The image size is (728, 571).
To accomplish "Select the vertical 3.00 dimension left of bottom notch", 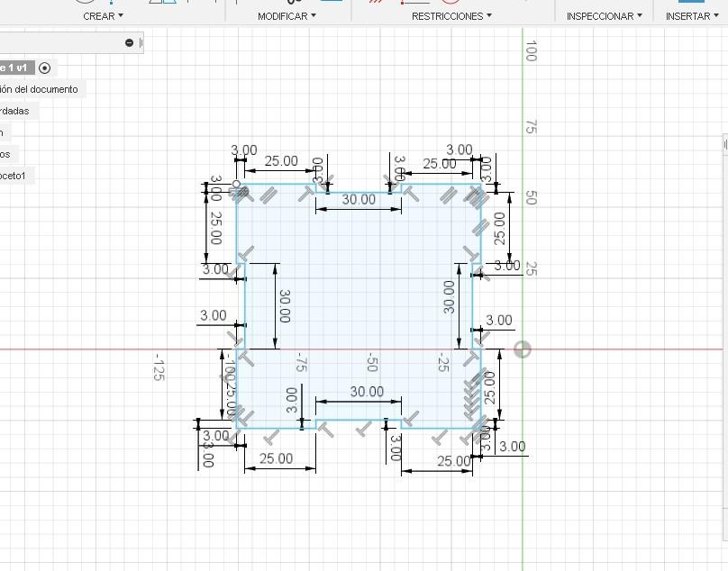I will (291, 400).
